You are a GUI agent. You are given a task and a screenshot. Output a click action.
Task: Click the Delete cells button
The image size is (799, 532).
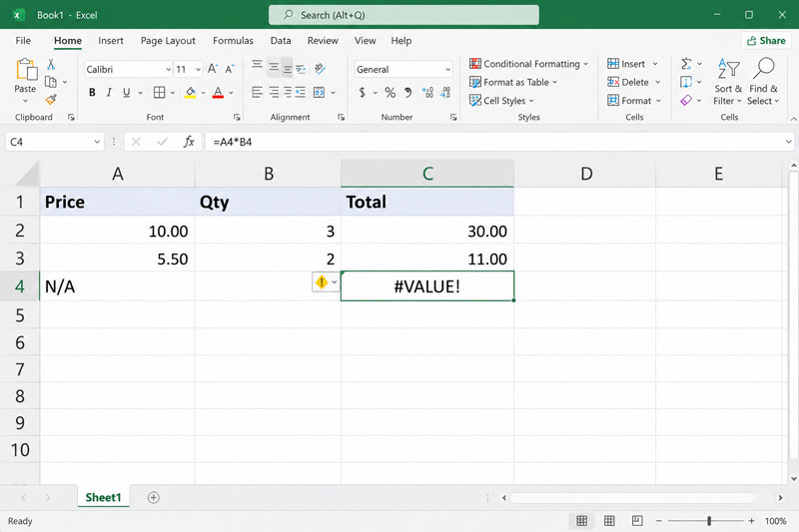[634, 82]
